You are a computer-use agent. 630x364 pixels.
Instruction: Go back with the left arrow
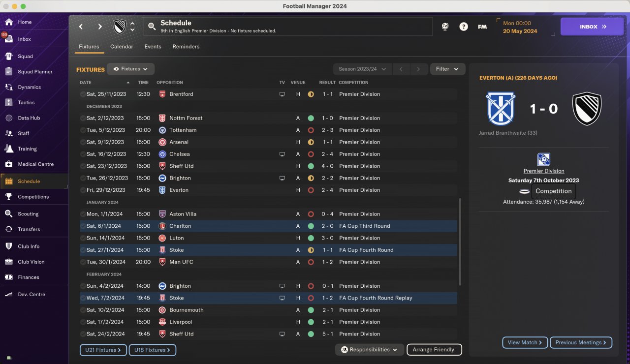point(81,27)
